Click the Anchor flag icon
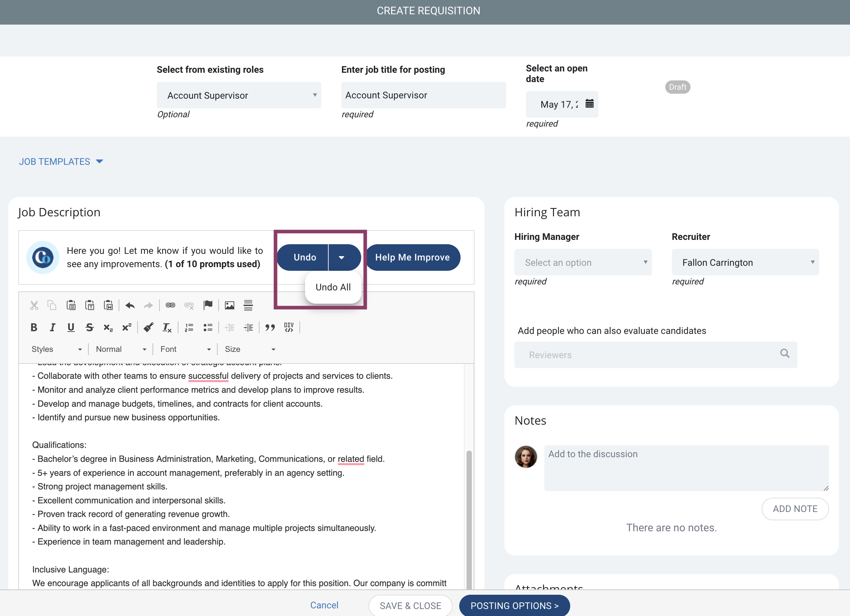The height and width of the screenshot is (616, 850). tap(208, 305)
